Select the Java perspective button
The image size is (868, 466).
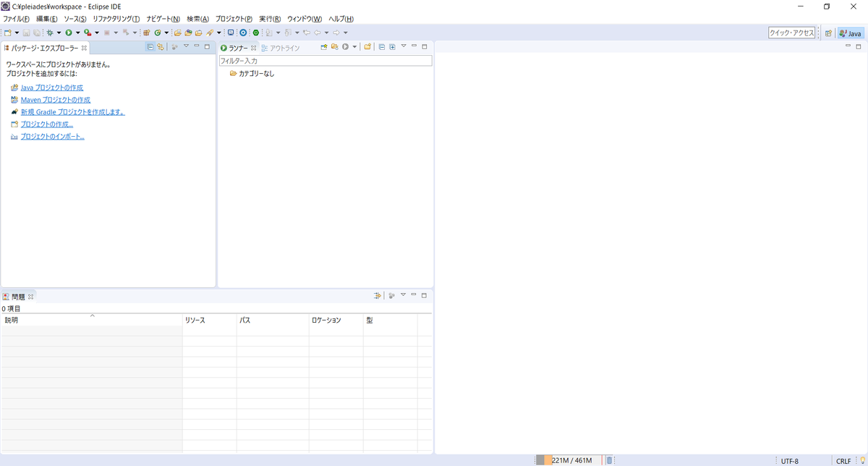[851, 33]
